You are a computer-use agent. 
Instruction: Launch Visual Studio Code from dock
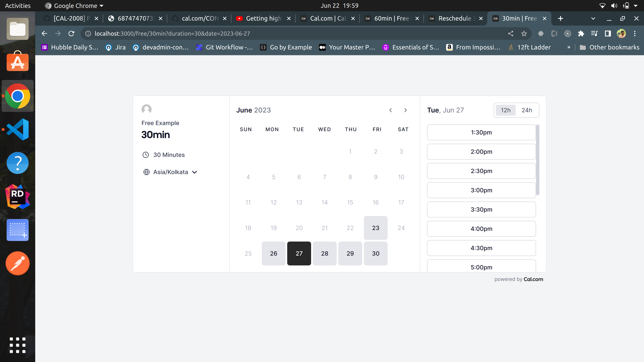[17, 129]
